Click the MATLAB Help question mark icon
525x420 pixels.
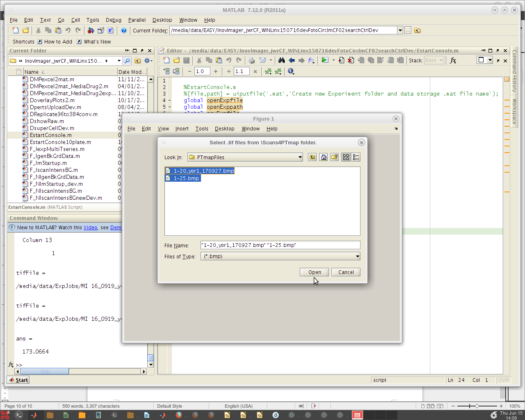tap(124, 30)
